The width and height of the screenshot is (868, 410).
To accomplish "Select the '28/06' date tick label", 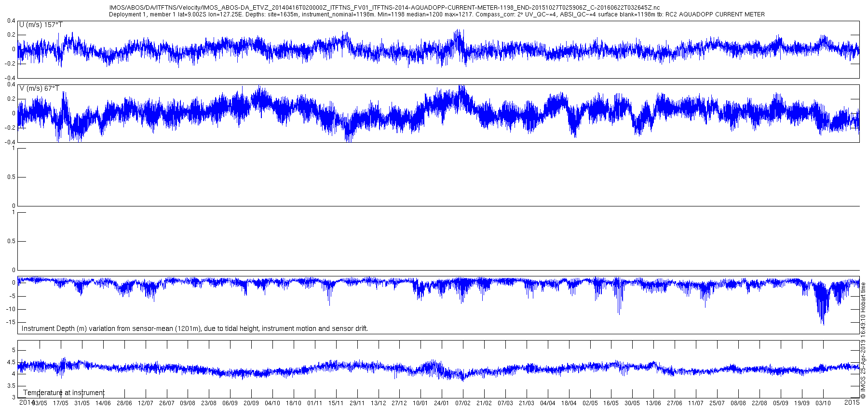I will tap(124, 403).
